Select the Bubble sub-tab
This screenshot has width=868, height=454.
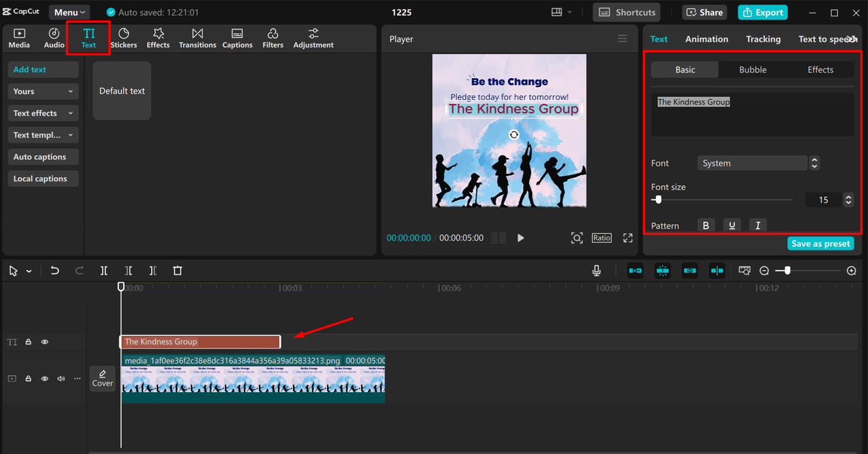point(753,69)
